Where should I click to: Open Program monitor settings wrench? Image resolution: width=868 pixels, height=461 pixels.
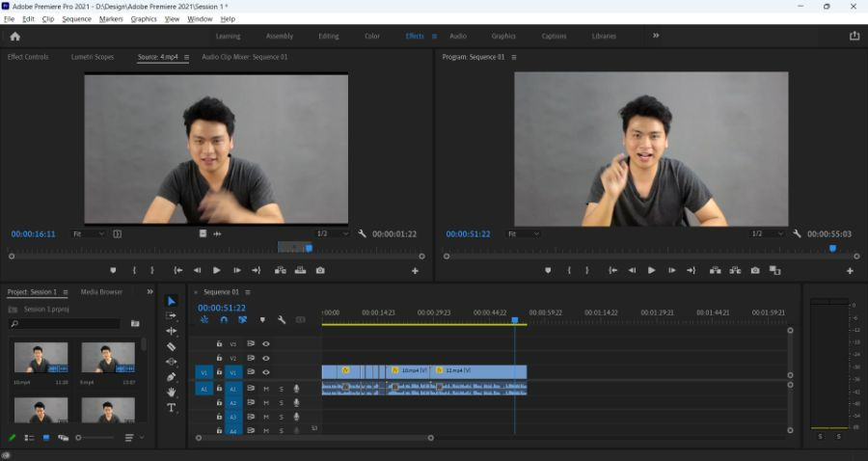[x=797, y=234]
